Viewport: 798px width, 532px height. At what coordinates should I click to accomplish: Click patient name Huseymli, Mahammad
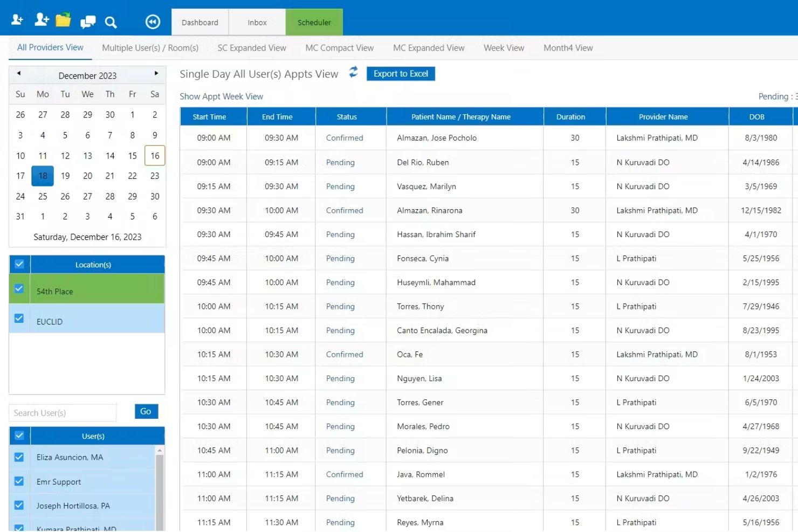tap(436, 282)
